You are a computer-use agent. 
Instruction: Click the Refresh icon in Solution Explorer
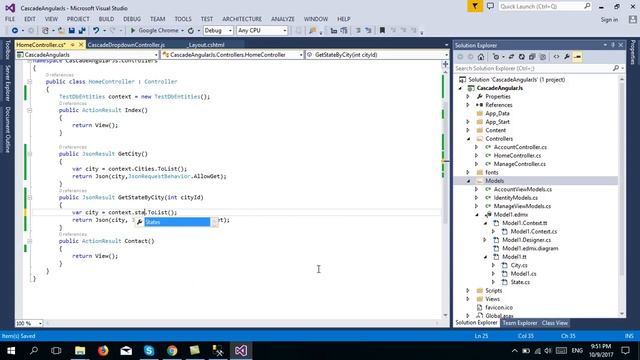[522, 57]
